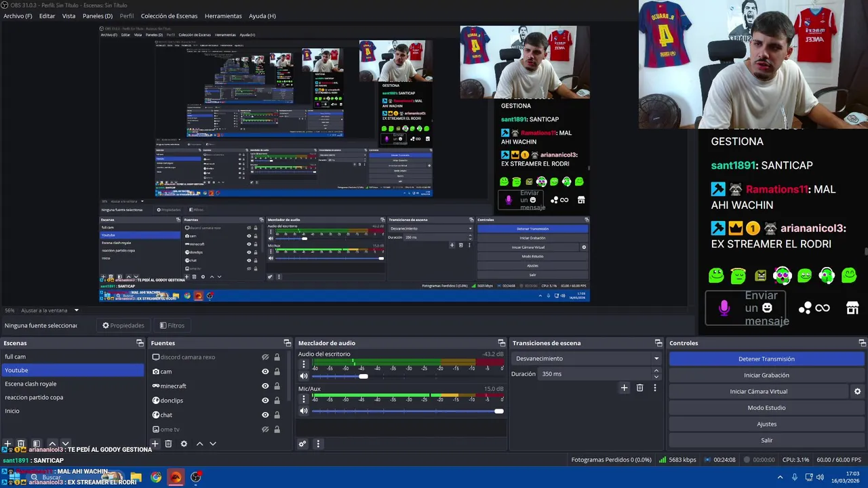Hide the donclips source
This screenshot has width=868, height=488.
pyautogui.click(x=265, y=401)
